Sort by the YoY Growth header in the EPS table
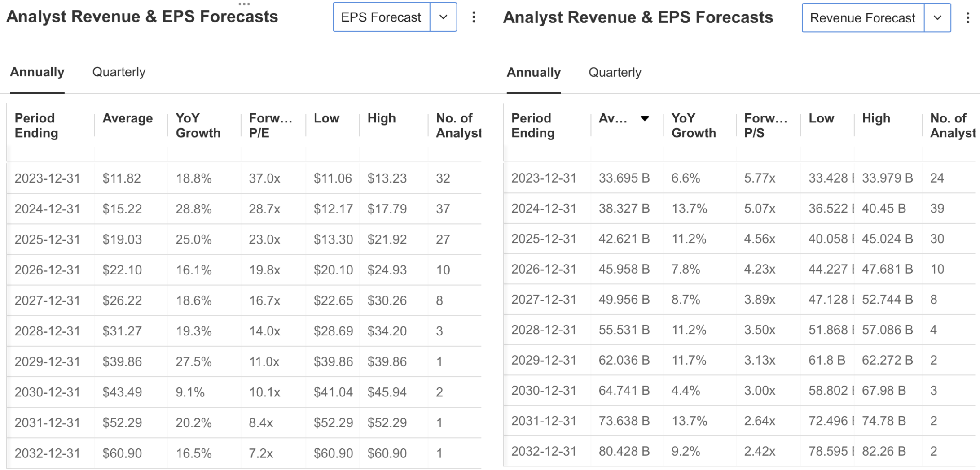 point(198,126)
